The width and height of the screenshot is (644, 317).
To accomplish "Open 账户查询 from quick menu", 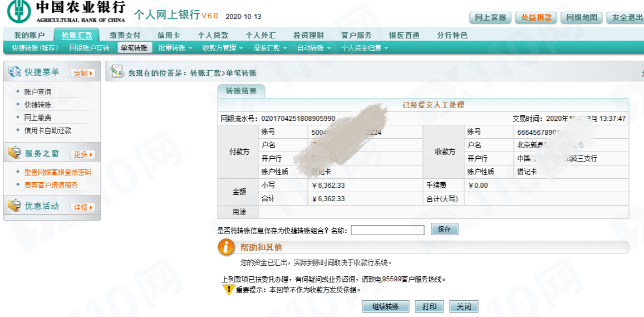I will point(38,92).
